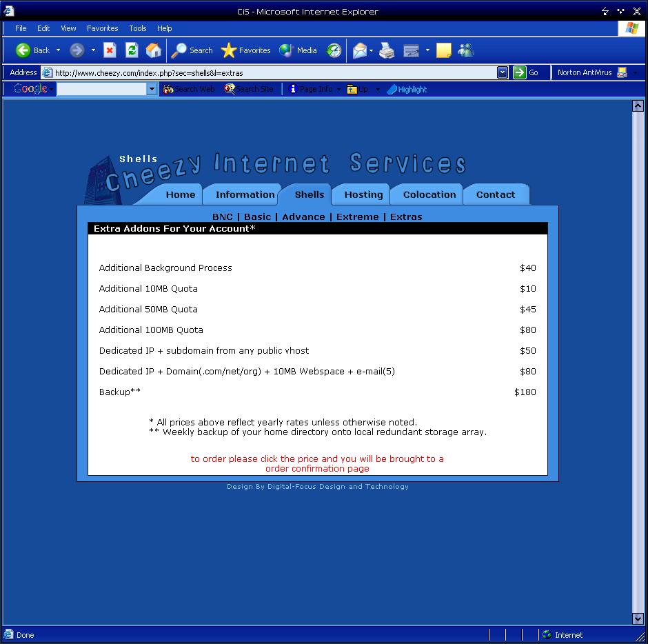This screenshot has width=648, height=644.
Task: Open the Media pane button
Action: (298, 50)
